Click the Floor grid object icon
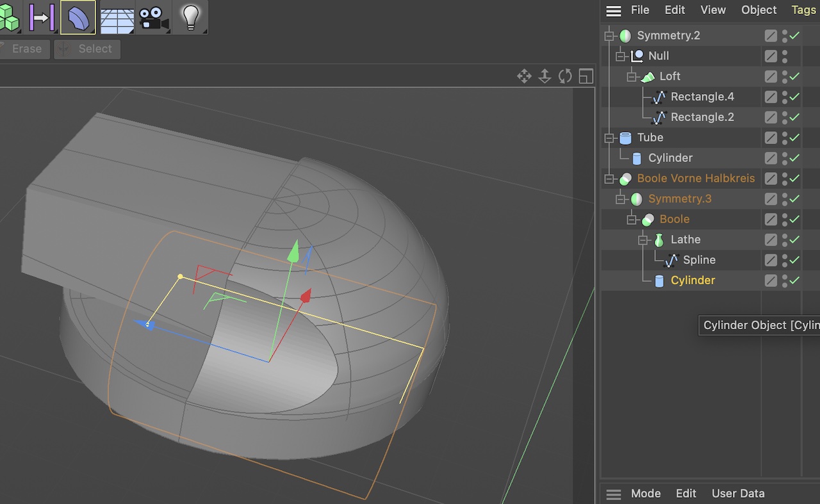820x504 pixels. tap(117, 19)
